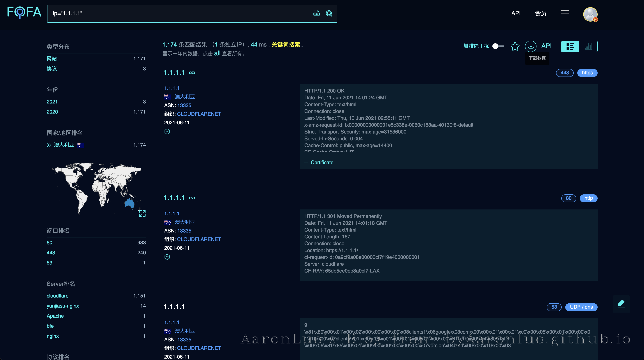Viewport: 644px width, 360px height.
Task: Click the pencil edit icon at bottom right
Action: [622, 304]
